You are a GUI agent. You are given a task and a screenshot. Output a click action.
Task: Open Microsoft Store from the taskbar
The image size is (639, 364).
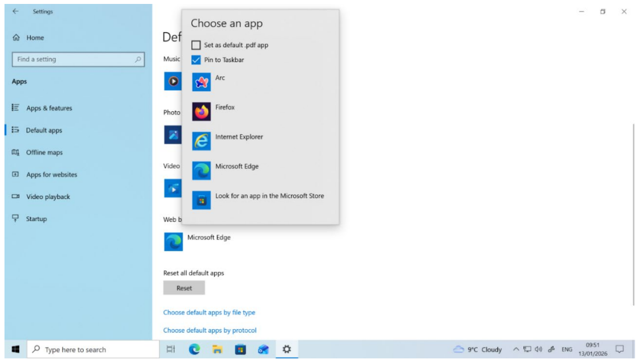(x=240, y=349)
